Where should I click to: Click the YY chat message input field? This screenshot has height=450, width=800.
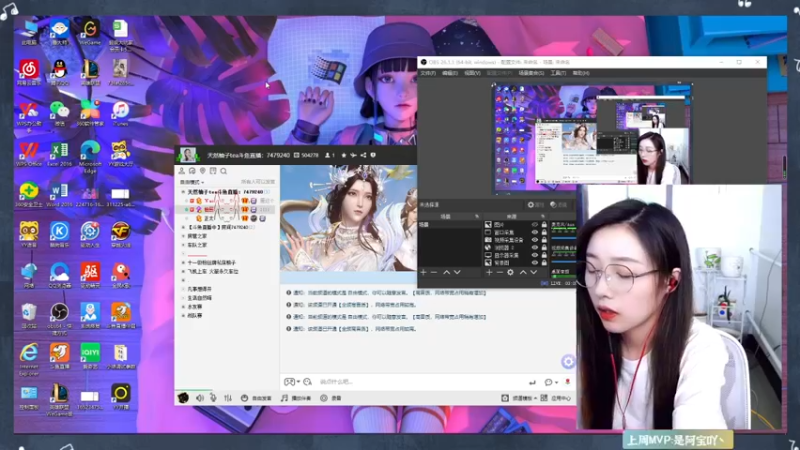(x=421, y=382)
